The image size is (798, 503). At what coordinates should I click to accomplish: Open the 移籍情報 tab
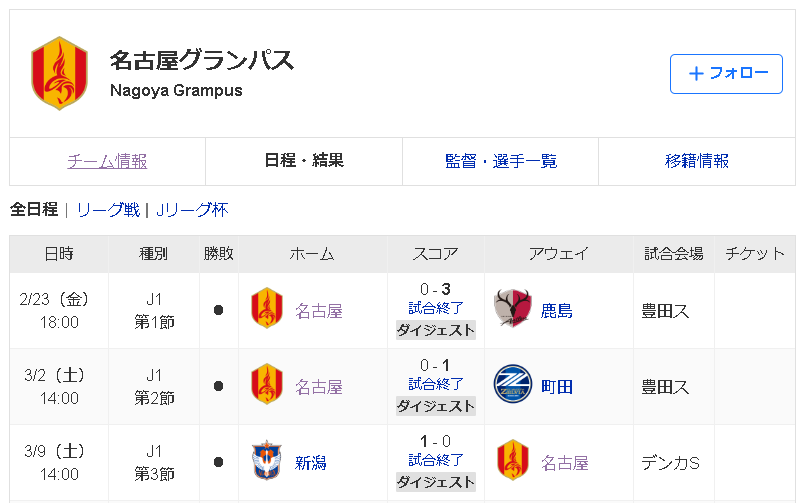697,161
